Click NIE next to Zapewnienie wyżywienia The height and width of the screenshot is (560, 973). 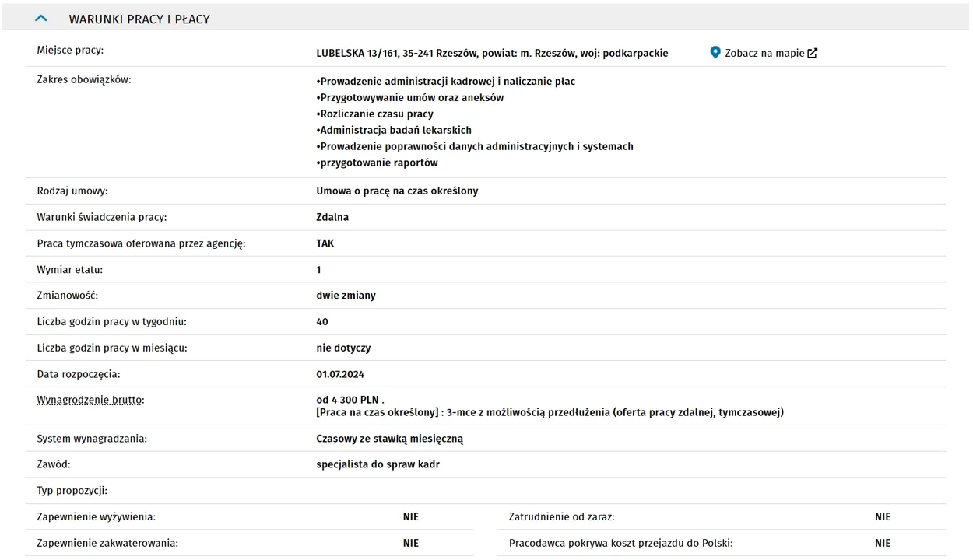click(411, 517)
